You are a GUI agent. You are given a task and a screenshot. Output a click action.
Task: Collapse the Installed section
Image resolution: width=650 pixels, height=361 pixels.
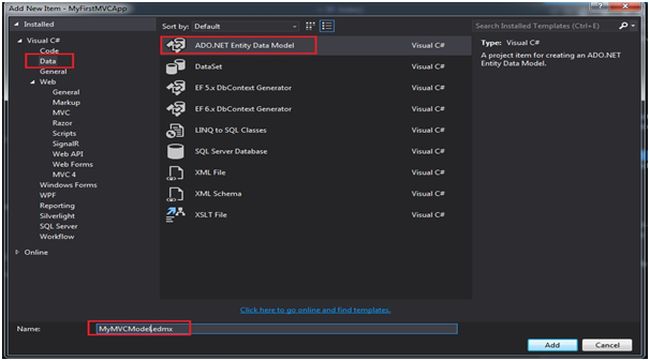click(x=17, y=24)
